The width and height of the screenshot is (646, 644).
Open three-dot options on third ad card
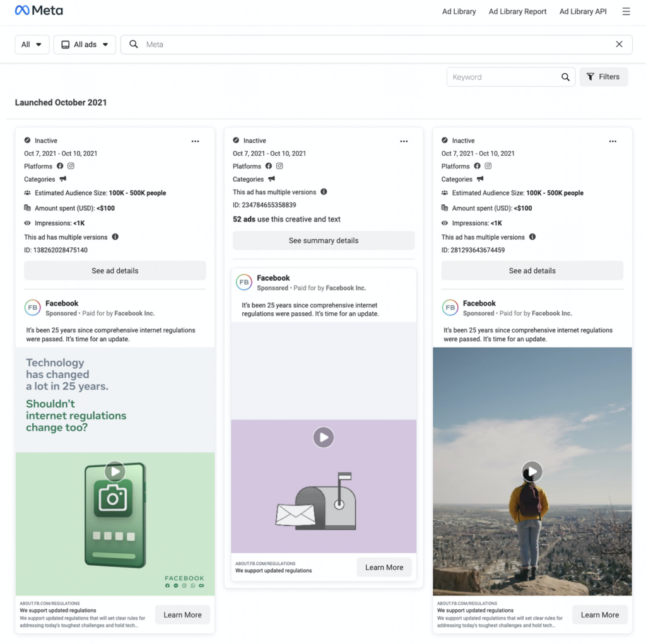(613, 141)
